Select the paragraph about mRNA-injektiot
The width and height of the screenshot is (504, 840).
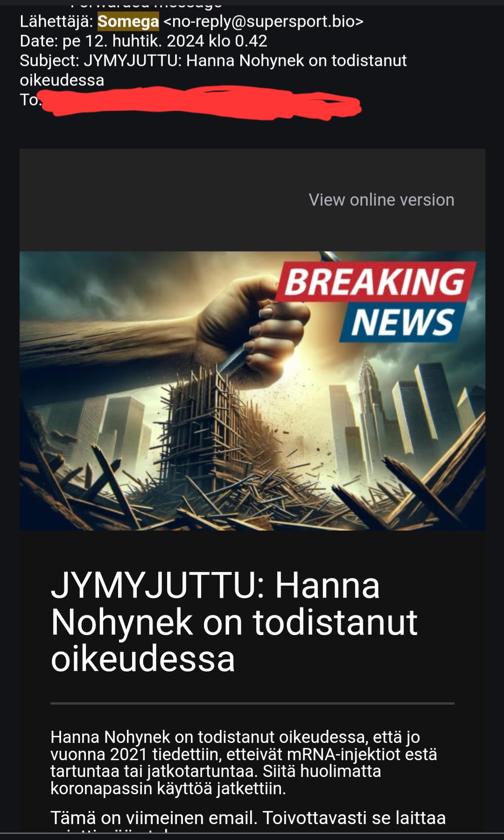[244, 763]
